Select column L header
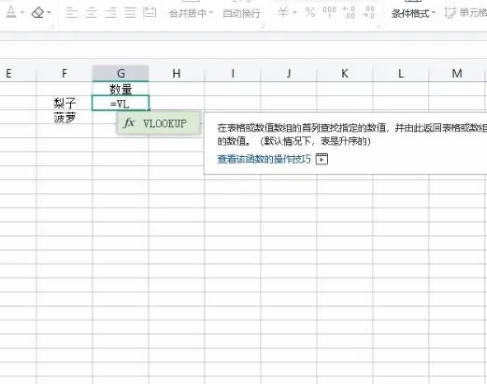487x384 pixels. click(x=401, y=73)
